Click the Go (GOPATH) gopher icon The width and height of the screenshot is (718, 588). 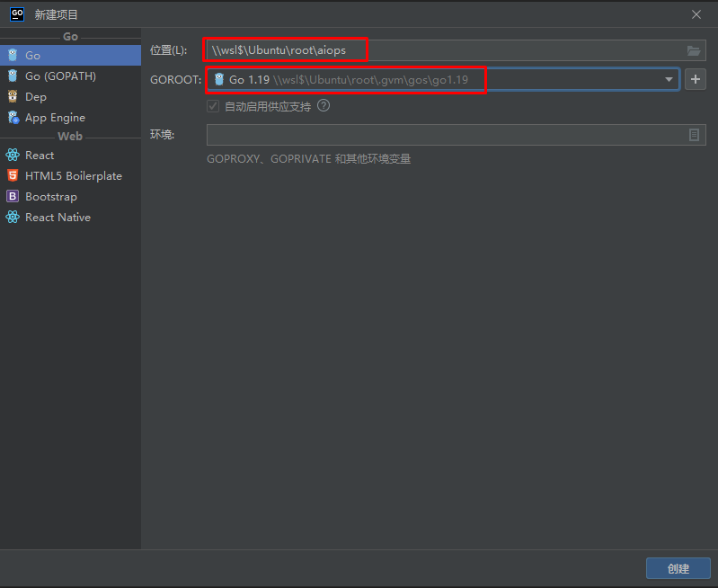tap(13, 76)
